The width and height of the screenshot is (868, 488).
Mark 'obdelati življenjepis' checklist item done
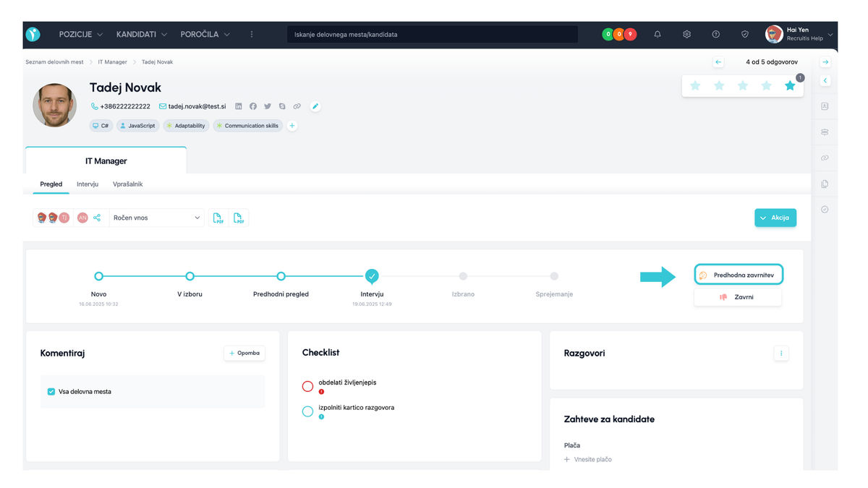307,386
